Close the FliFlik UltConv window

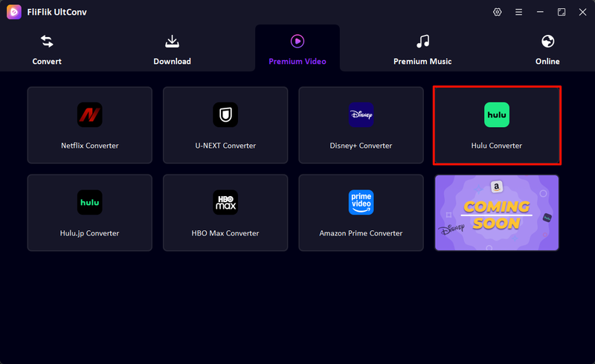click(x=582, y=12)
